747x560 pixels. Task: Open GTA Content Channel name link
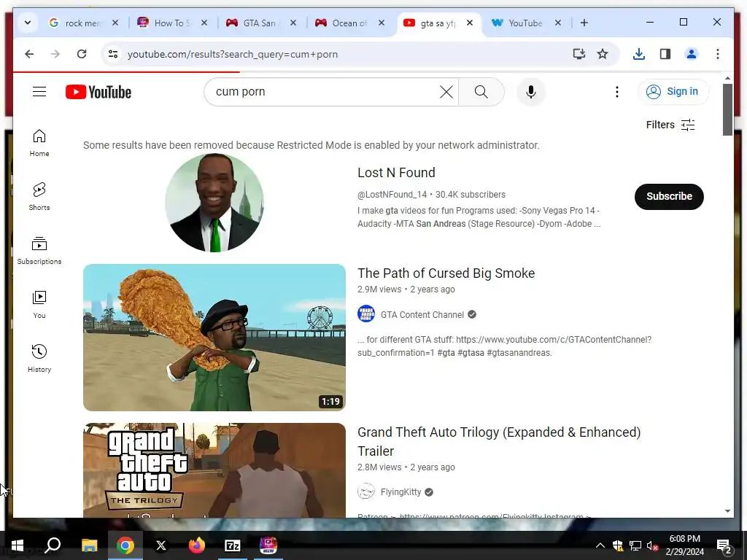[422, 315]
